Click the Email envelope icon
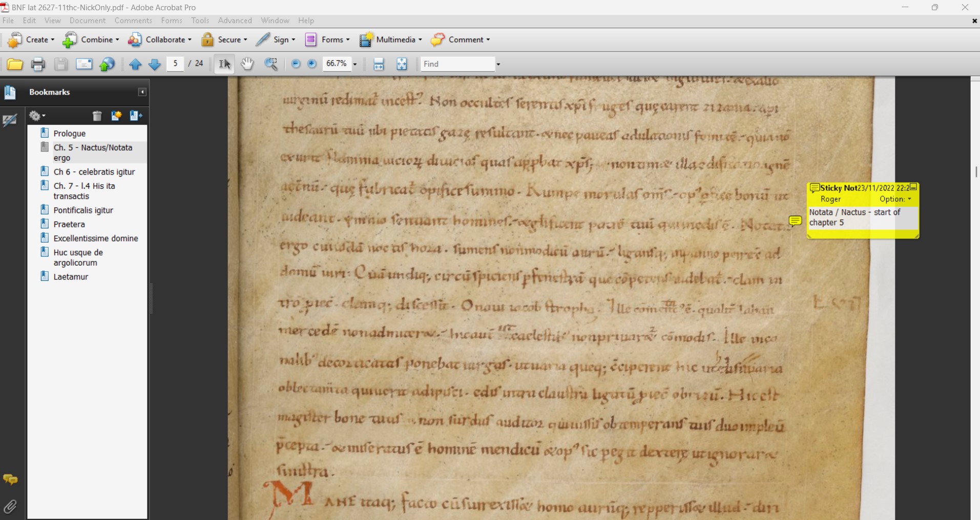This screenshot has width=980, height=520. [x=84, y=64]
